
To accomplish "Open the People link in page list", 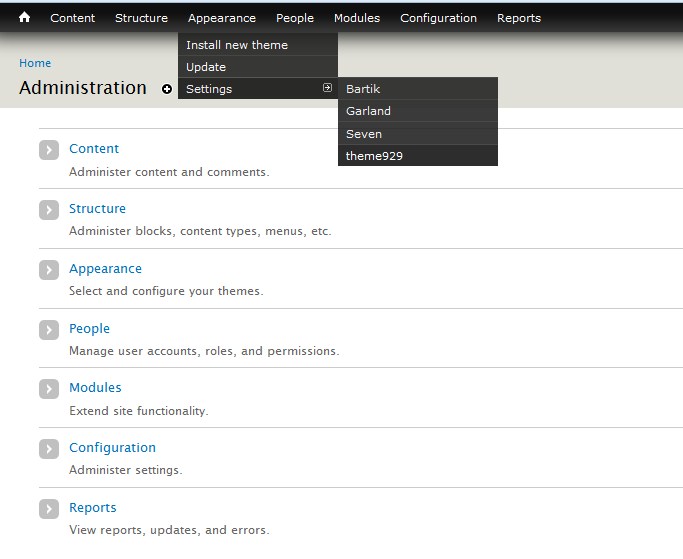I will pyautogui.click(x=89, y=329).
